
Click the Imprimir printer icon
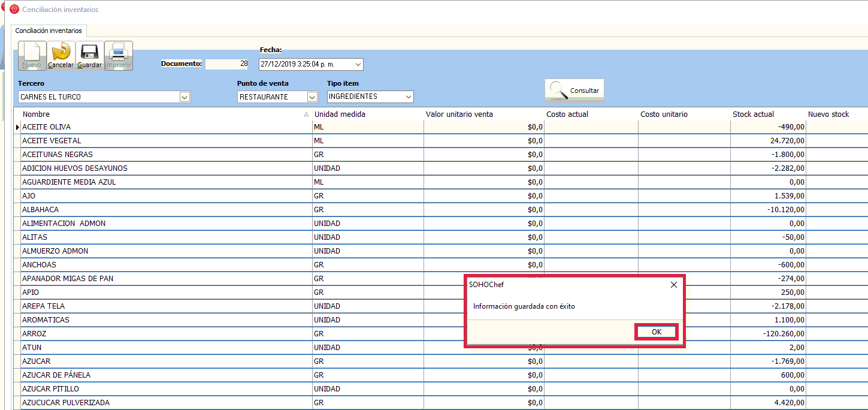click(x=118, y=55)
